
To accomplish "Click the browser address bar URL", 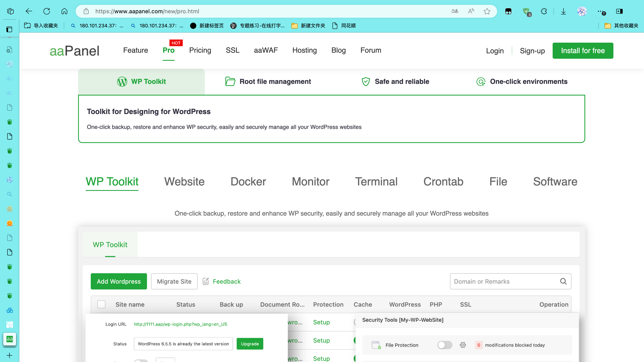I will (147, 11).
